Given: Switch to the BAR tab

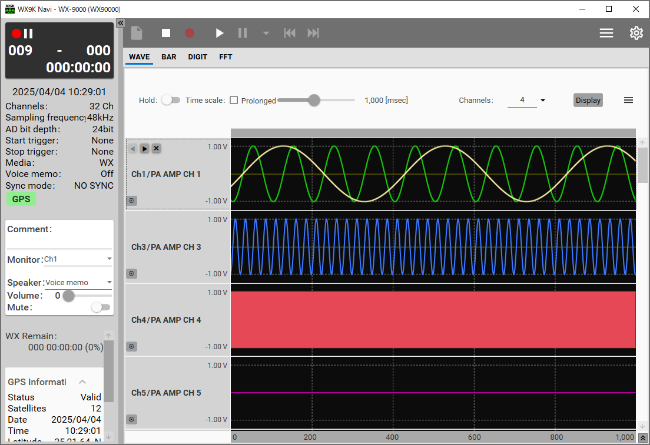Looking at the screenshot, I should click(169, 57).
